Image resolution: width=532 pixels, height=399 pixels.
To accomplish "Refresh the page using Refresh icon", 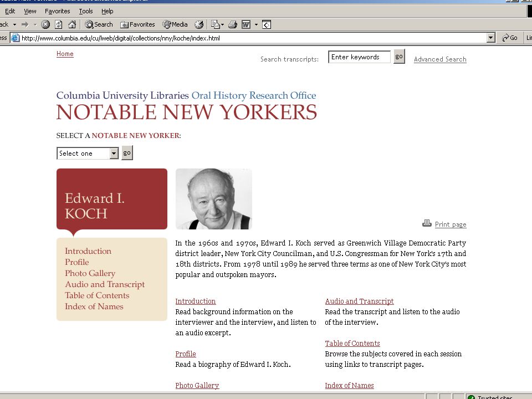I will coord(59,24).
